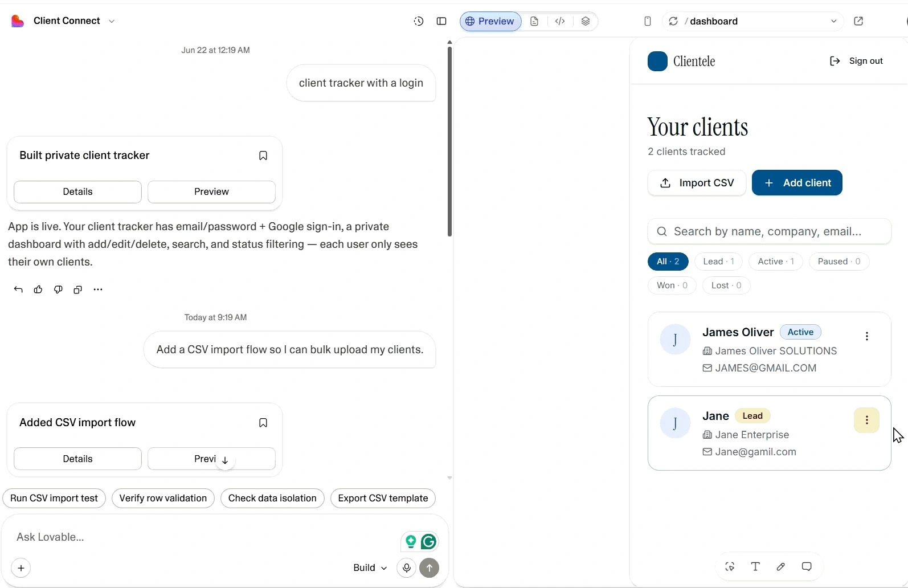
Task: Click the thumbs up icon
Action: coord(38,289)
